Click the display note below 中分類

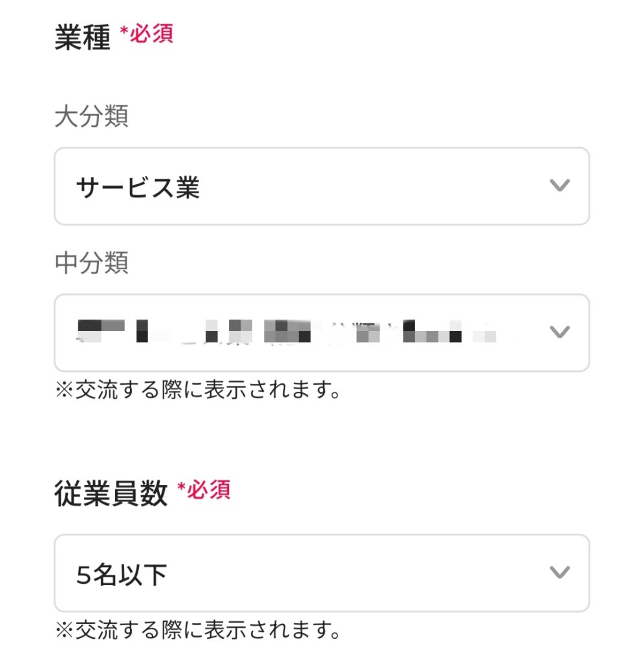pos(197,389)
